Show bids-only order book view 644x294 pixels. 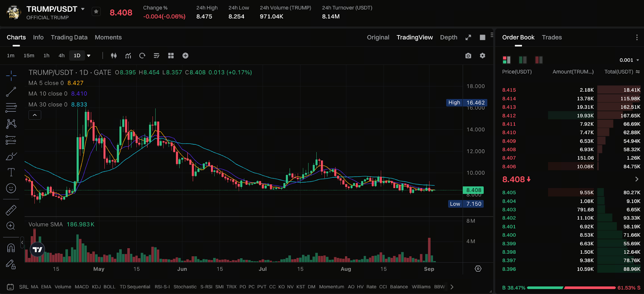click(x=523, y=60)
